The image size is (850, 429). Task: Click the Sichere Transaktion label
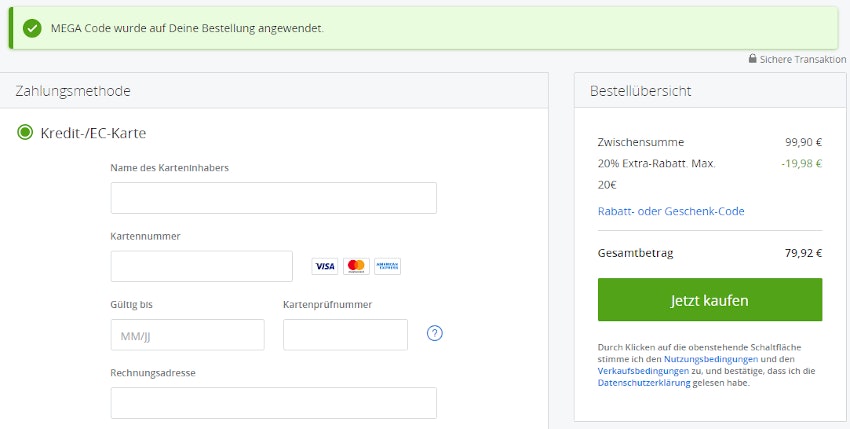point(803,59)
